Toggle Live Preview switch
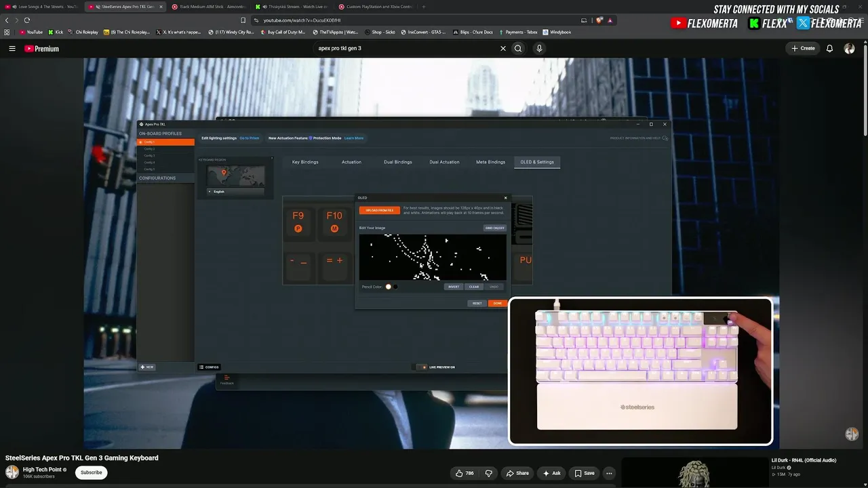The width and height of the screenshot is (868, 488). pos(421,367)
